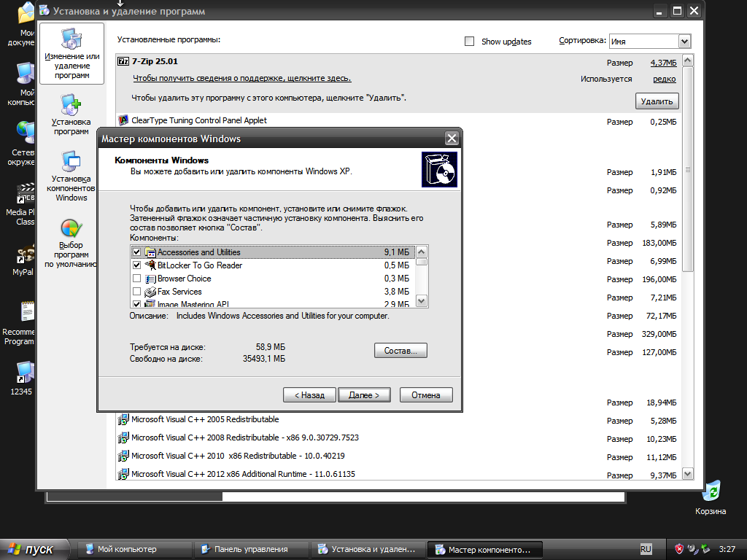The width and height of the screenshot is (747, 560).
Task: Click the Windows components wizard box icon
Action: 439,169
